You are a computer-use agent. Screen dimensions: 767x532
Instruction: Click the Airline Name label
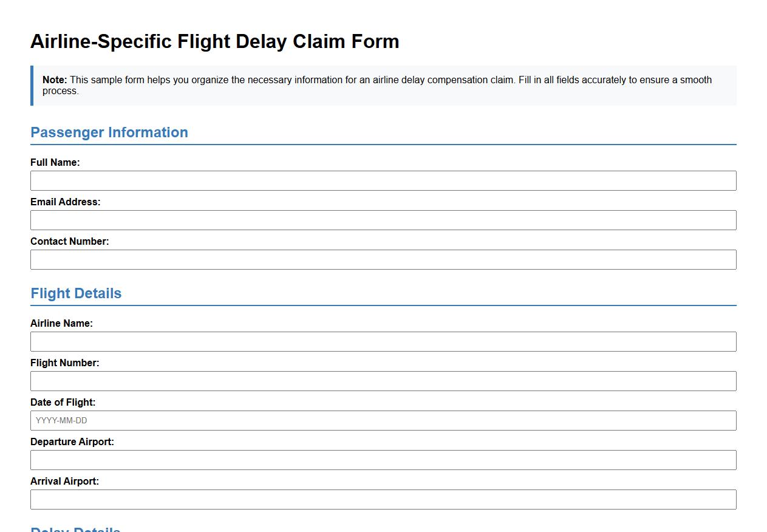pos(61,323)
